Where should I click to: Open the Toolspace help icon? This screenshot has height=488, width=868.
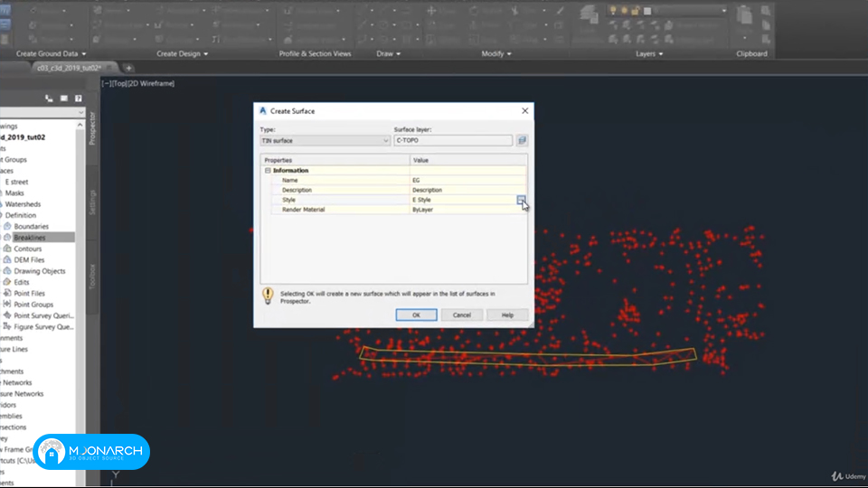click(x=79, y=99)
